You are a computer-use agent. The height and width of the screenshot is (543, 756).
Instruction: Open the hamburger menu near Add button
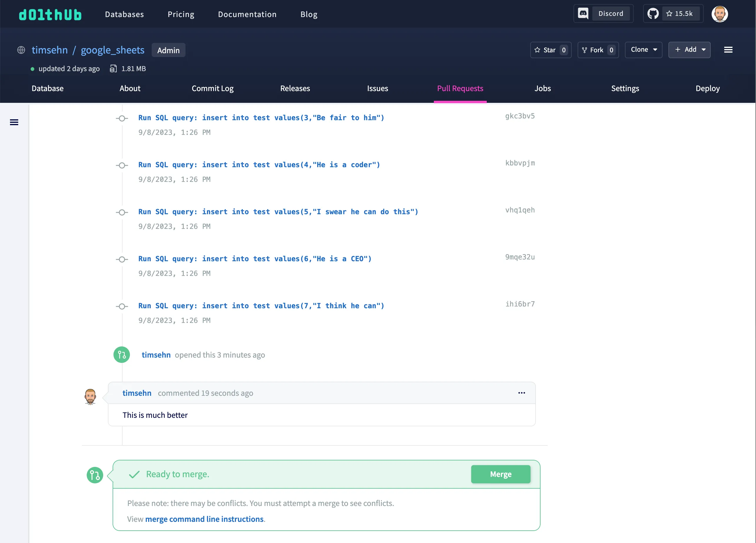tap(728, 50)
